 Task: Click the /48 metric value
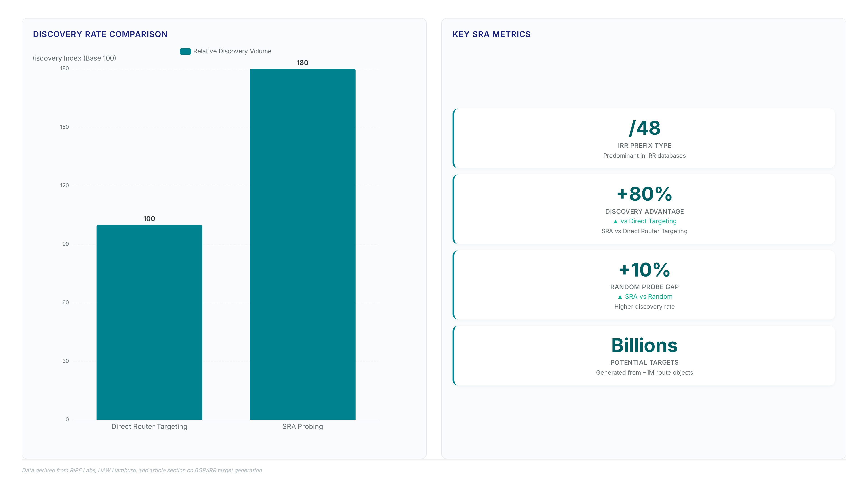click(644, 128)
